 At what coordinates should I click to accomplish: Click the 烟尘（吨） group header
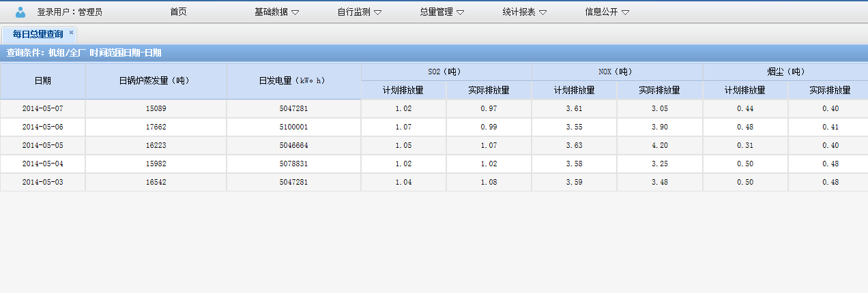785,72
